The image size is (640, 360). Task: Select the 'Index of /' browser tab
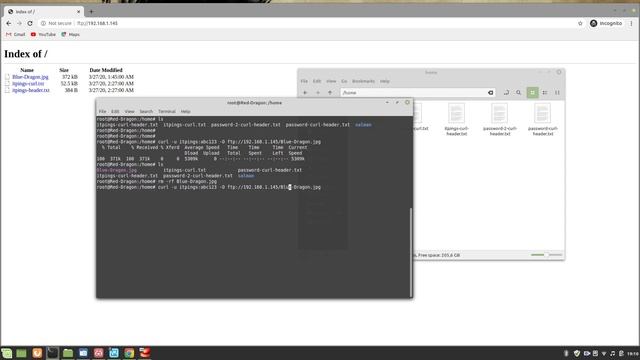[x=43, y=11]
